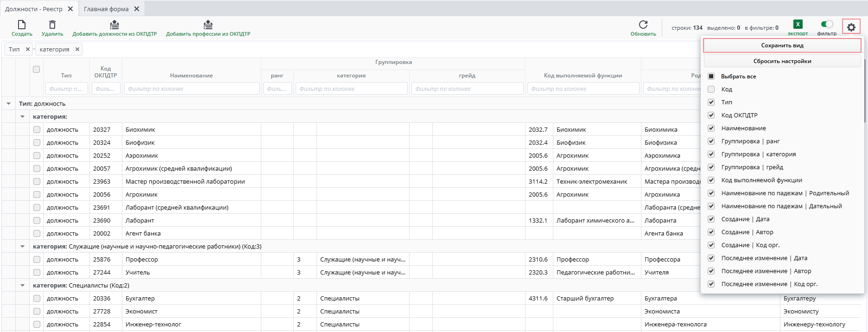Click the Сохранить вид button
The image size is (868, 332).
[x=782, y=45]
